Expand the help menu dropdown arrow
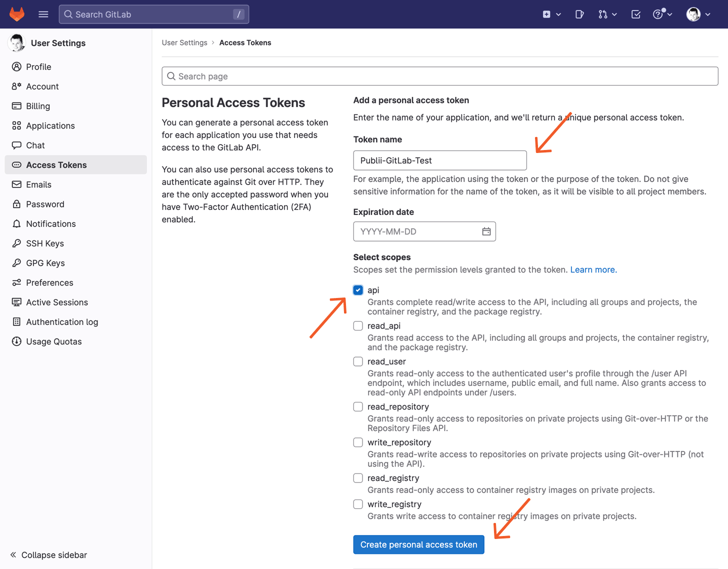 click(670, 14)
